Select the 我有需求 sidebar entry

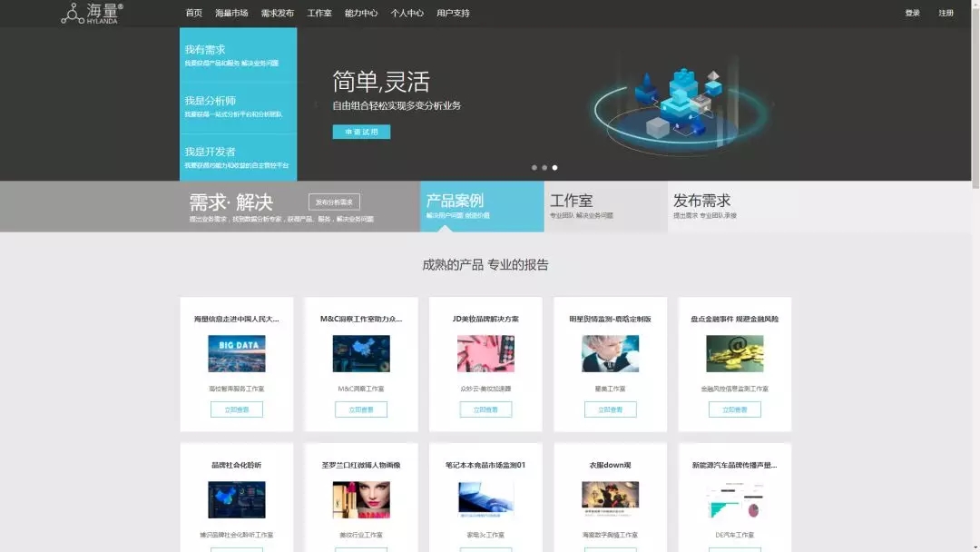click(238, 55)
